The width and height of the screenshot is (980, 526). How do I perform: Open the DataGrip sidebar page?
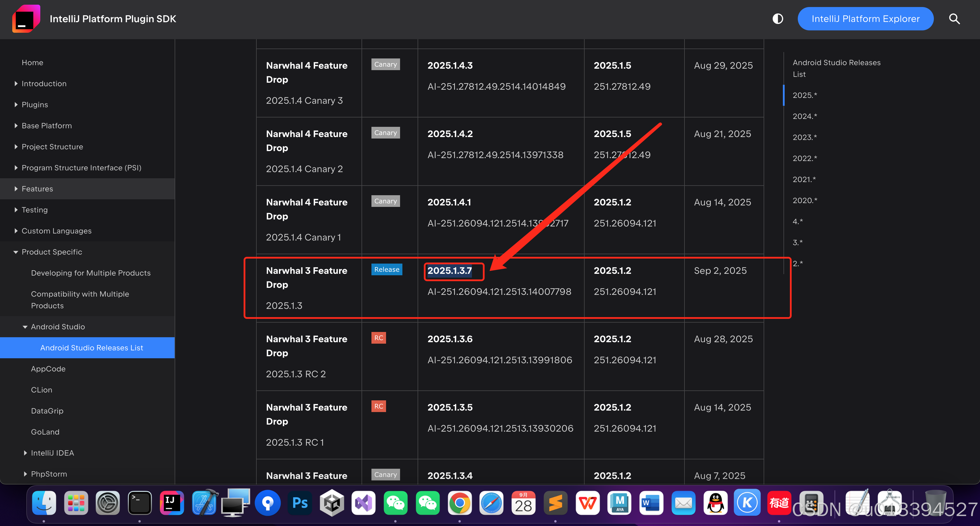47,411
